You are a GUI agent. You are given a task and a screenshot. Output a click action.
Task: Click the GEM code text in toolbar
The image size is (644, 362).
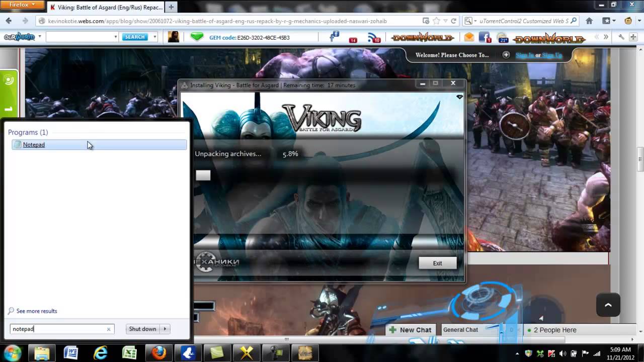[x=250, y=38]
